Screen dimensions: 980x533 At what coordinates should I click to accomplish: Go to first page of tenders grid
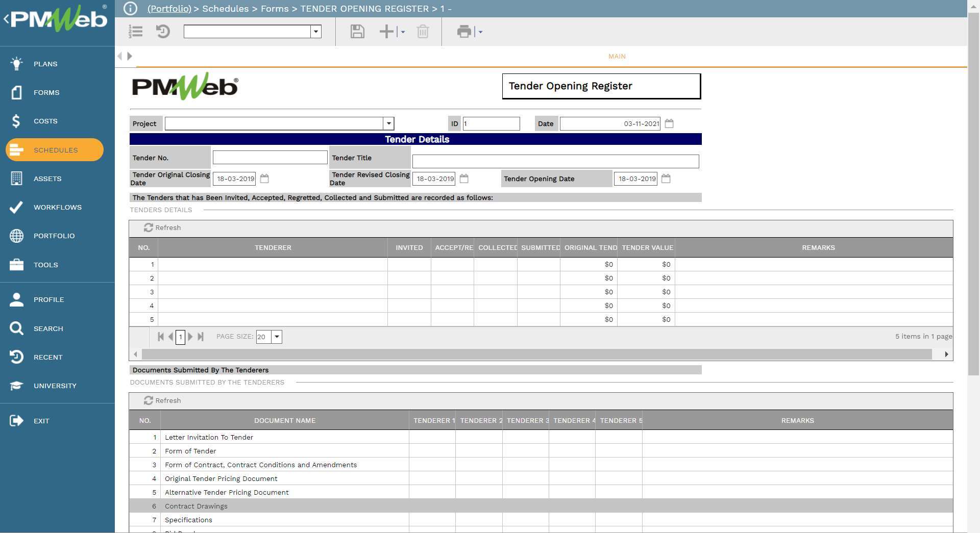tap(161, 337)
